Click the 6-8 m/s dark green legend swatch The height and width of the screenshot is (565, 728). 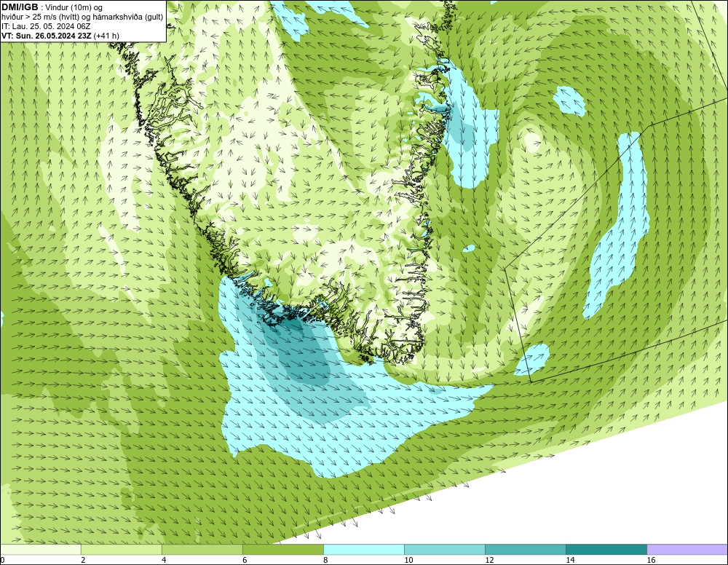[283, 550]
